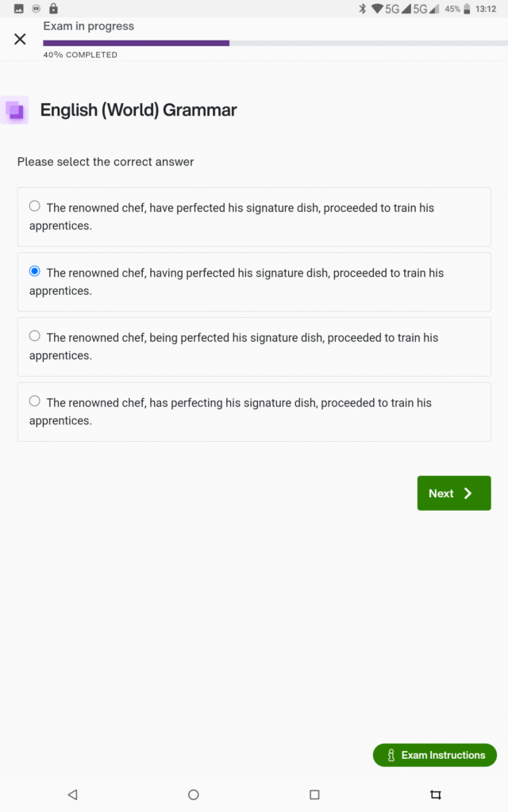Select the "have perfected" answer option

35,207
